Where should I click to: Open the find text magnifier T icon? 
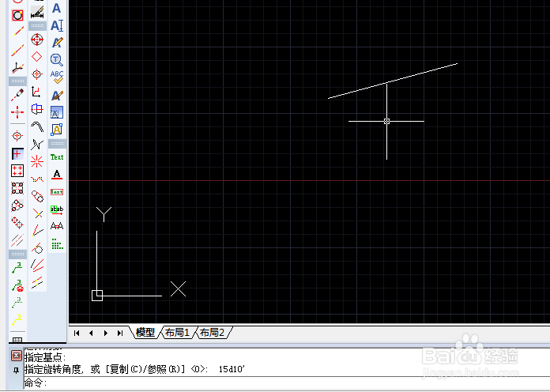(x=56, y=60)
